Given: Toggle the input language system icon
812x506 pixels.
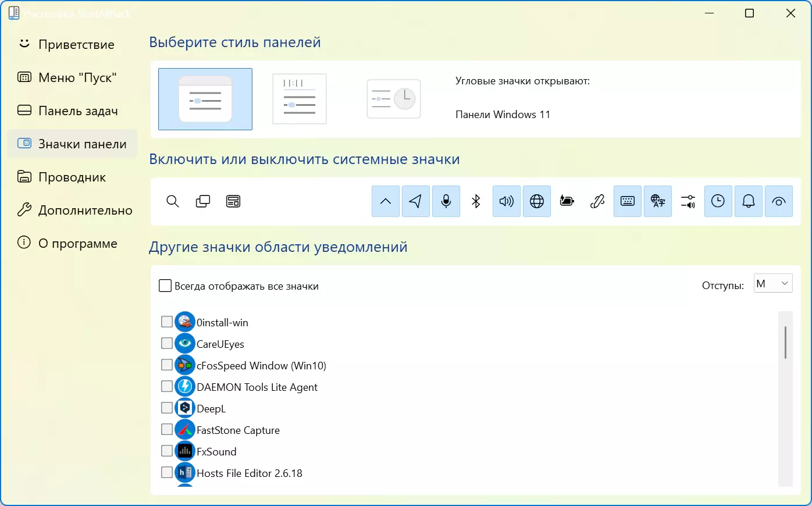Looking at the screenshot, I should pyautogui.click(x=658, y=201).
